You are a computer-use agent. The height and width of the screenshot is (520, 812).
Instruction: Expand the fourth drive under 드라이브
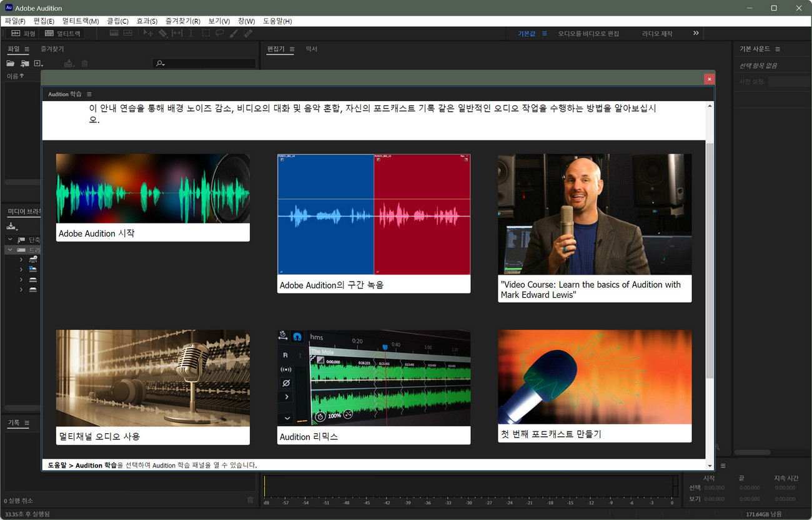pyautogui.click(x=21, y=290)
